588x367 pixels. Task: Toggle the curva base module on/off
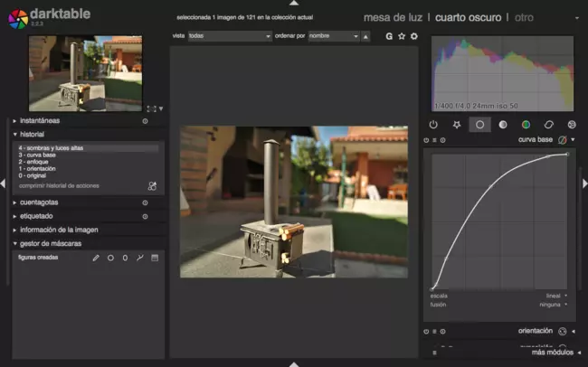(426, 140)
